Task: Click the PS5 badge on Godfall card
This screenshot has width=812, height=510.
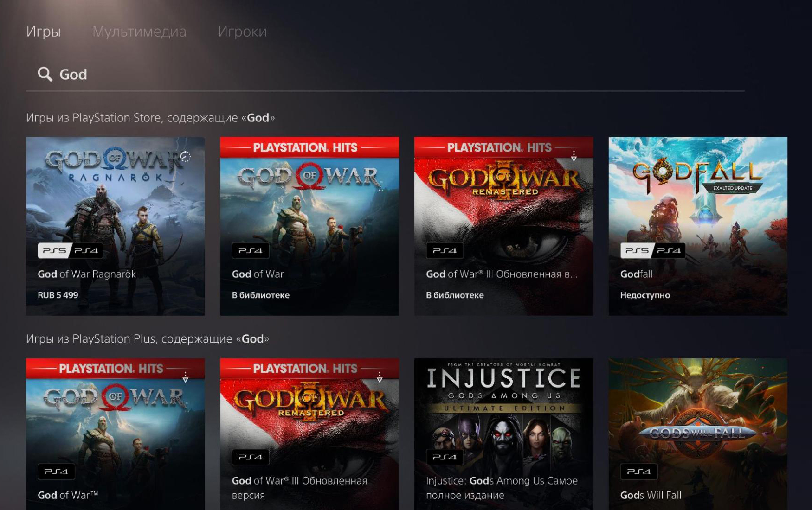Action: 637,250
